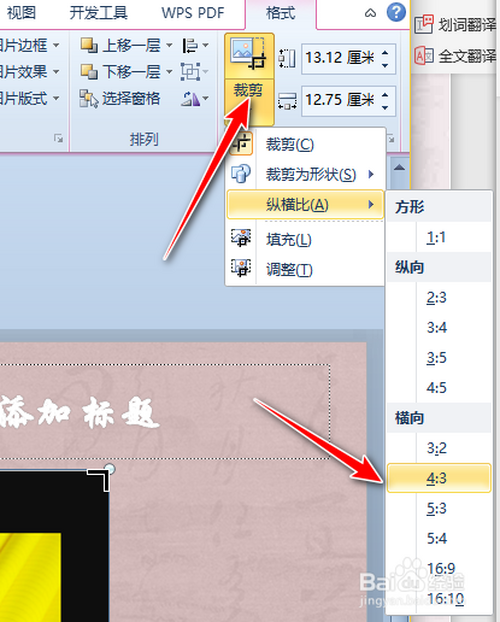This screenshot has width=500, height=622.
Task: Select 3:2 landscape aspect ratio
Action: [439, 448]
